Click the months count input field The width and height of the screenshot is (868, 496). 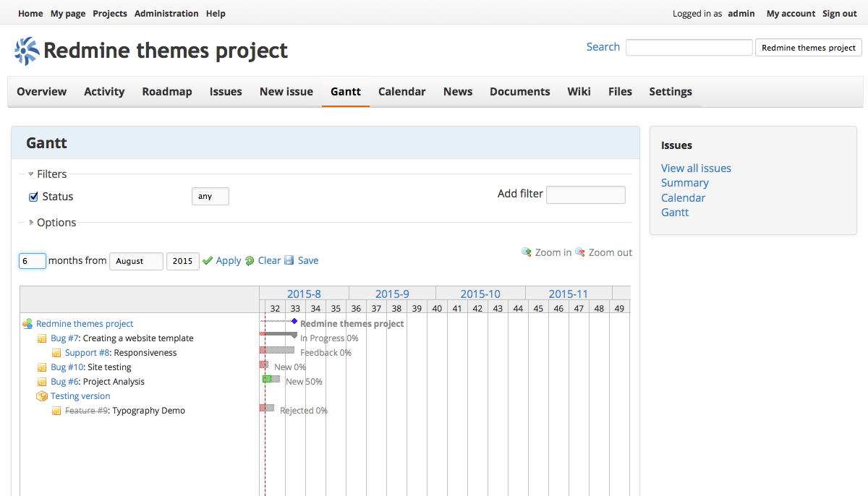pos(33,261)
